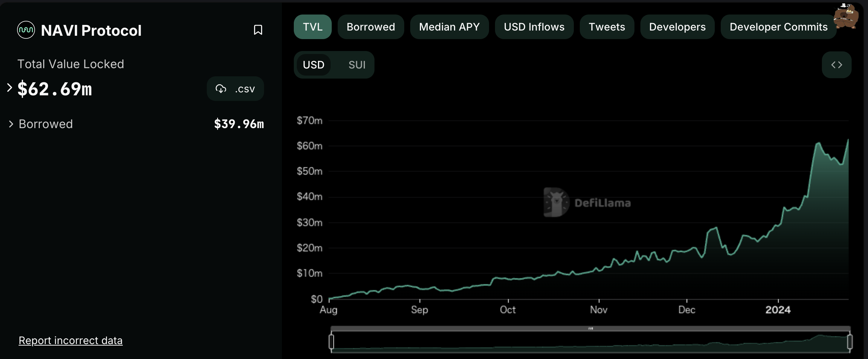Select the TVL chart tab
Viewport: 868px width, 359px height.
pyautogui.click(x=312, y=27)
